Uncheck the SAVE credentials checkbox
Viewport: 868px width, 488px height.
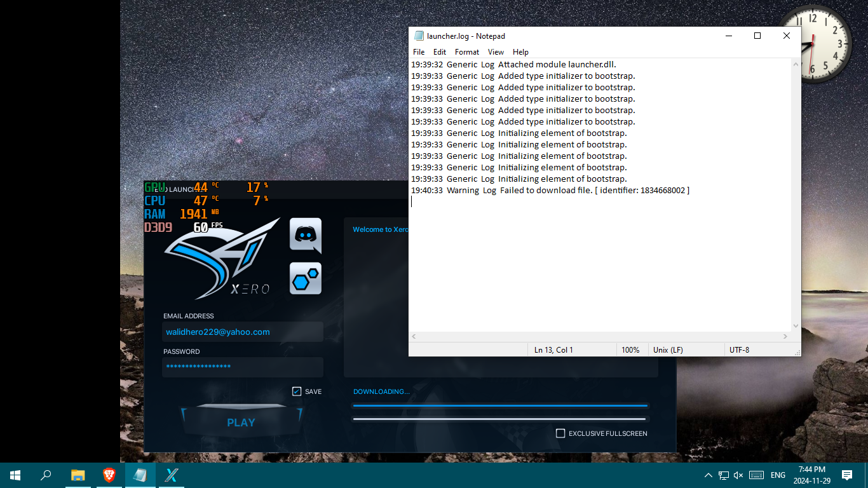pyautogui.click(x=297, y=391)
